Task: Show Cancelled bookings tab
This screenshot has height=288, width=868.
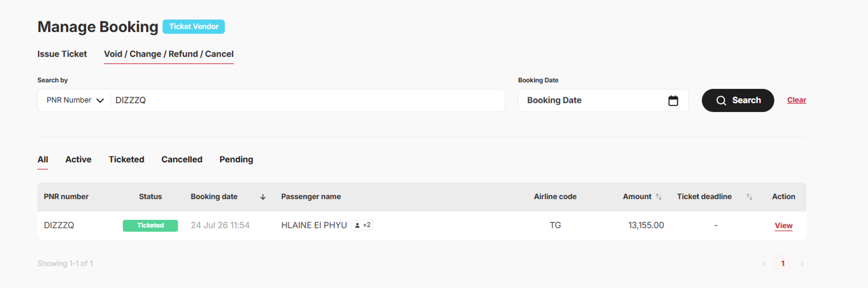Action: tap(182, 159)
